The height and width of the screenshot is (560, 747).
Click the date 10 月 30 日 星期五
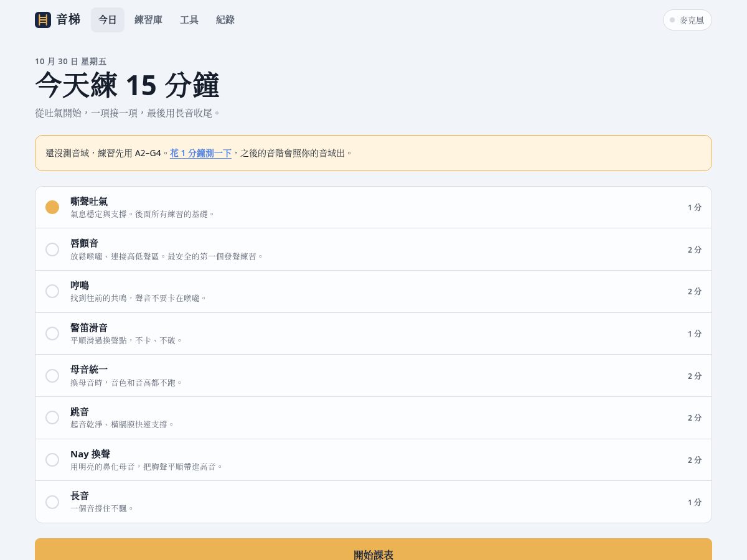(x=71, y=61)
